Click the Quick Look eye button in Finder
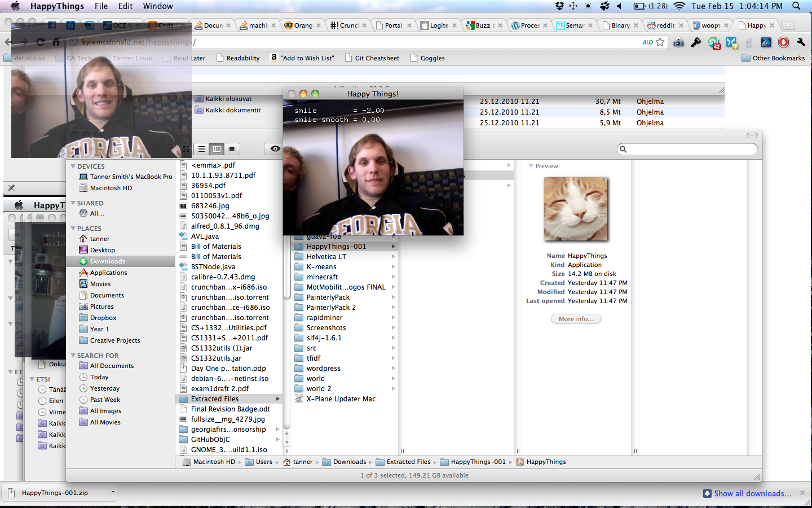The image size is (812, 508). click(275, 149)
